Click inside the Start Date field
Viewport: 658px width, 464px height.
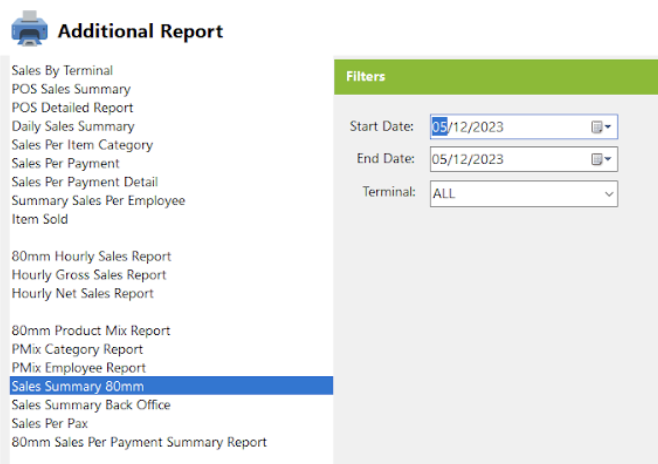(510, 127)
